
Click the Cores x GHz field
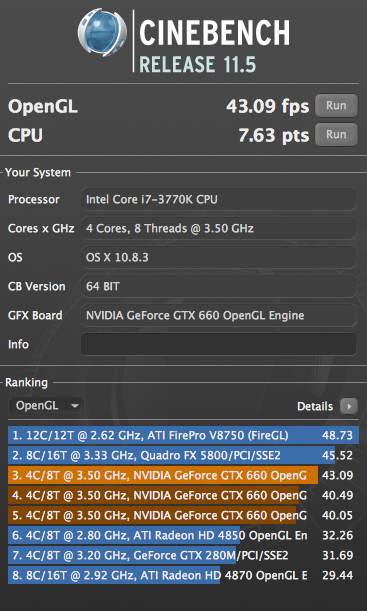click(219, 228)
